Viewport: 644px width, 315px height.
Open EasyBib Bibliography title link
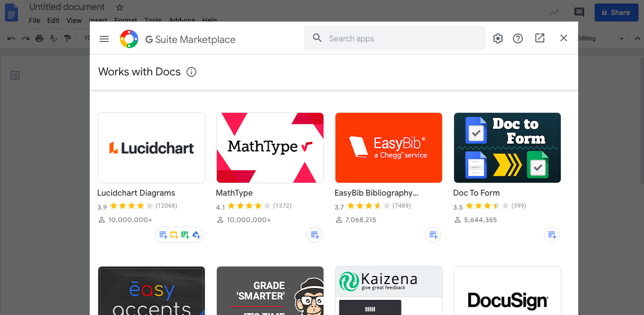[376, 193]
